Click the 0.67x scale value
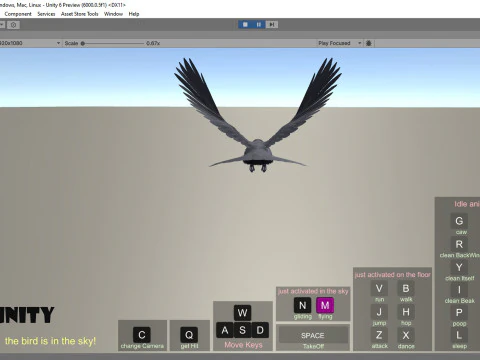Image resolution: width=480 pixels, height=360 pixels. coord(153,43)
